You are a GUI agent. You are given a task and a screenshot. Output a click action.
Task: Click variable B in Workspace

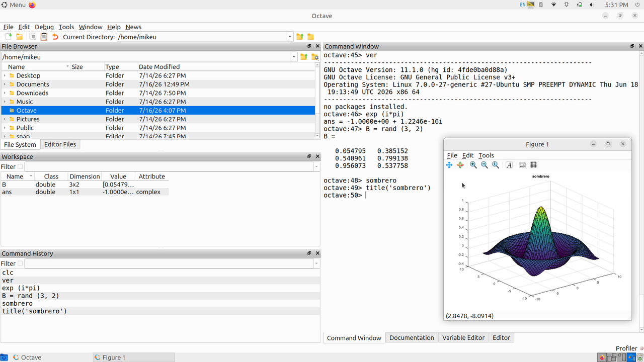pyautogui.click(x=4, y=185)
